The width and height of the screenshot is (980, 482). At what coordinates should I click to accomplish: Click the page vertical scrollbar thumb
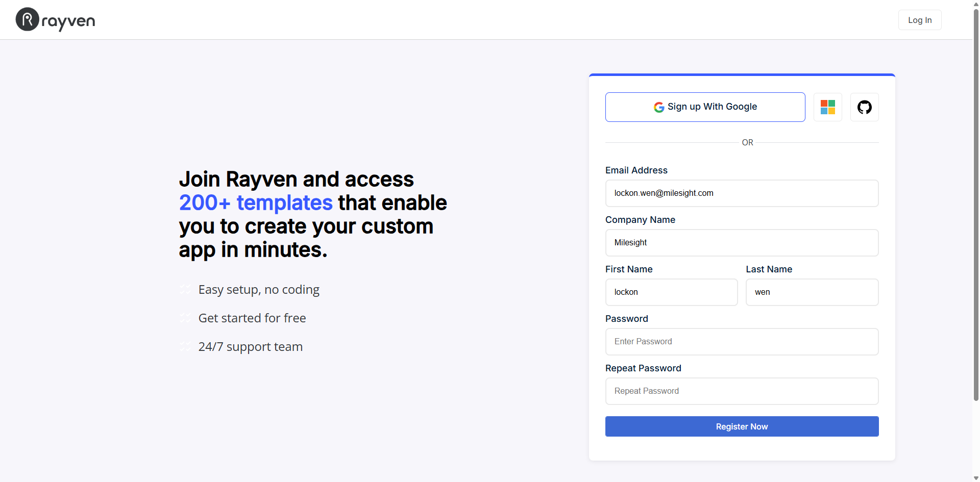coord(976,204)
